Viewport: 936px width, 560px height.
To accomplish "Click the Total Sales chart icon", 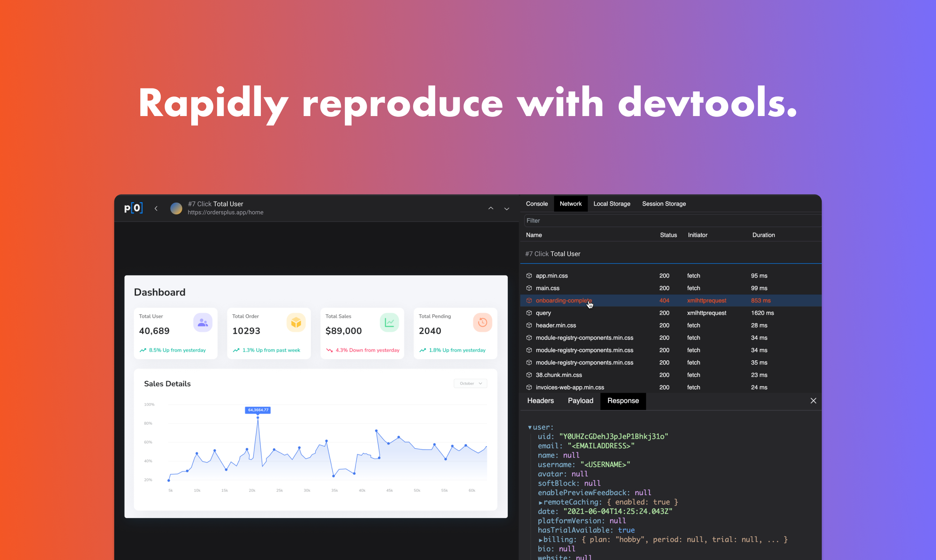I will 389,322.
